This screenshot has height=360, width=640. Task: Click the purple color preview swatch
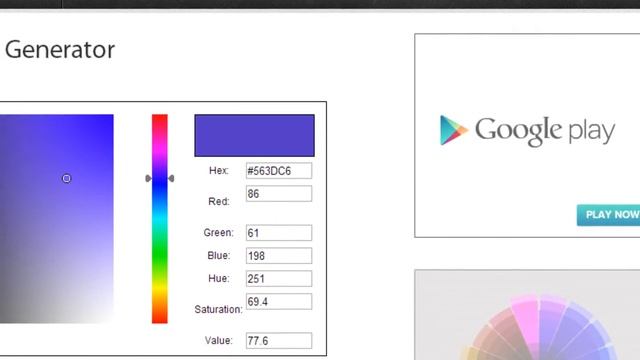[254, 136]
